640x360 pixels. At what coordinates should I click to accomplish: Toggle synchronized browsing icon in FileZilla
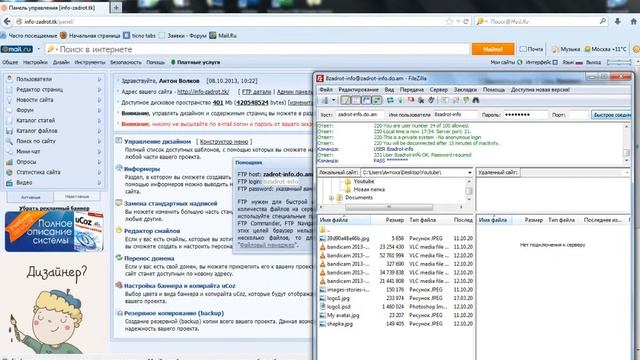tap(466, 100)
